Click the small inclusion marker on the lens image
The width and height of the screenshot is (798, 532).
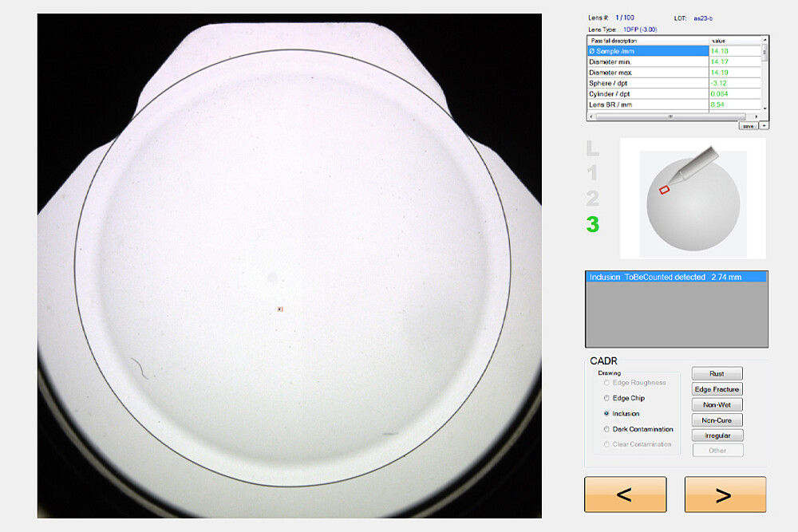[280, 309]
